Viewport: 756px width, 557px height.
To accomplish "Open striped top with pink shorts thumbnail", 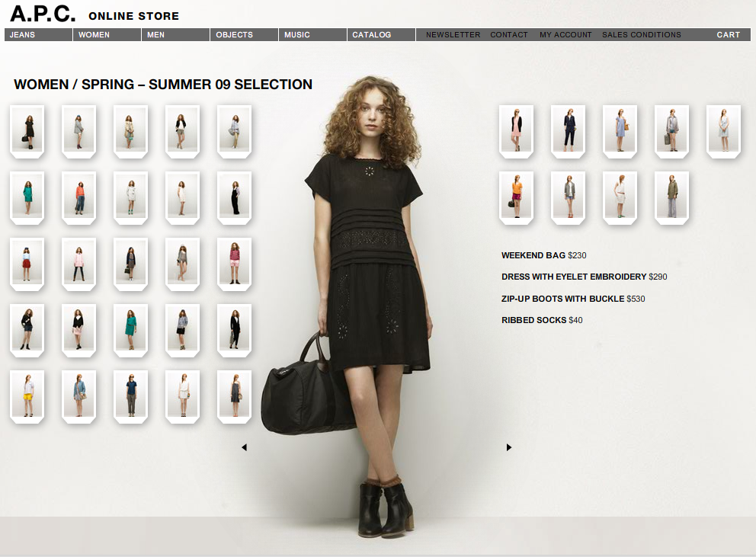I will pyautogui.click(x=234, y=264).
